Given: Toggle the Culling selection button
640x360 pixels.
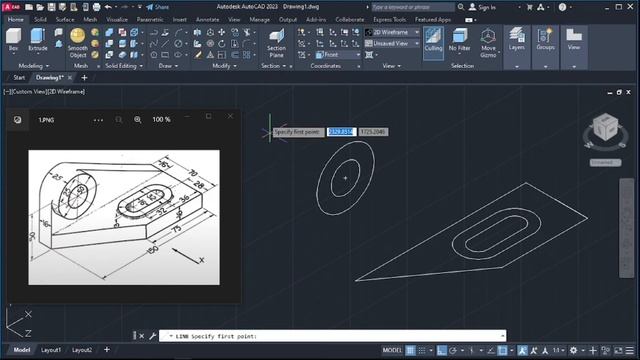Looking at the screenshot, I should click(433, 43).
